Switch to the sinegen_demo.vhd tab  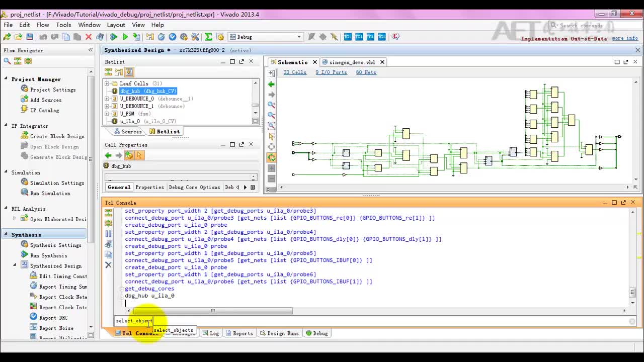pyautogui.click(x=352, y=62)
